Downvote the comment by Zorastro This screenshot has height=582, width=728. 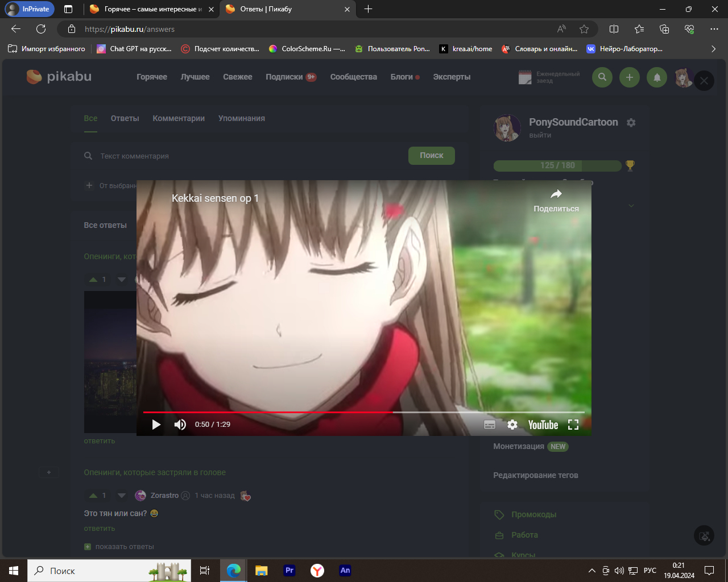click(122, 496)
